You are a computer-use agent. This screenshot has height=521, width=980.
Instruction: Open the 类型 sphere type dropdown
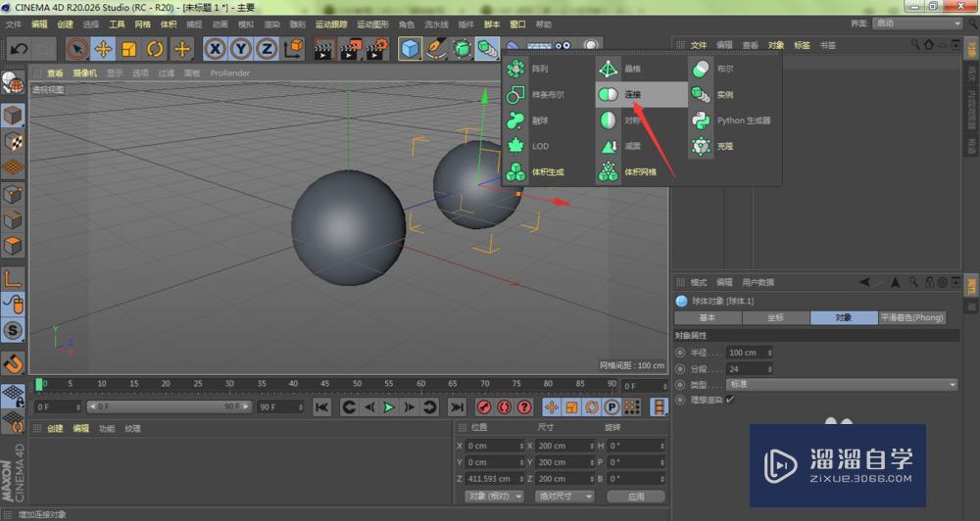pos(842,384)
